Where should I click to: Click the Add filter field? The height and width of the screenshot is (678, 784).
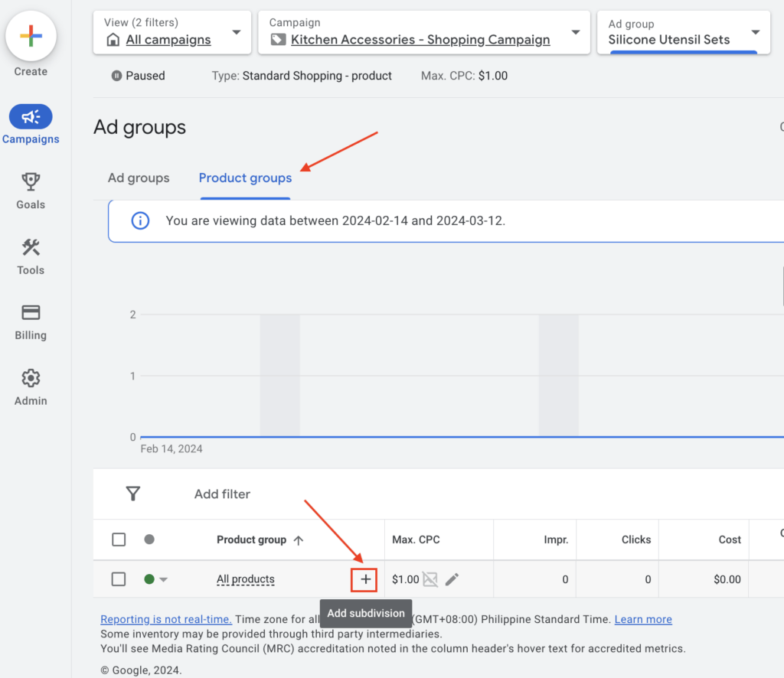[x=222, y=494]
